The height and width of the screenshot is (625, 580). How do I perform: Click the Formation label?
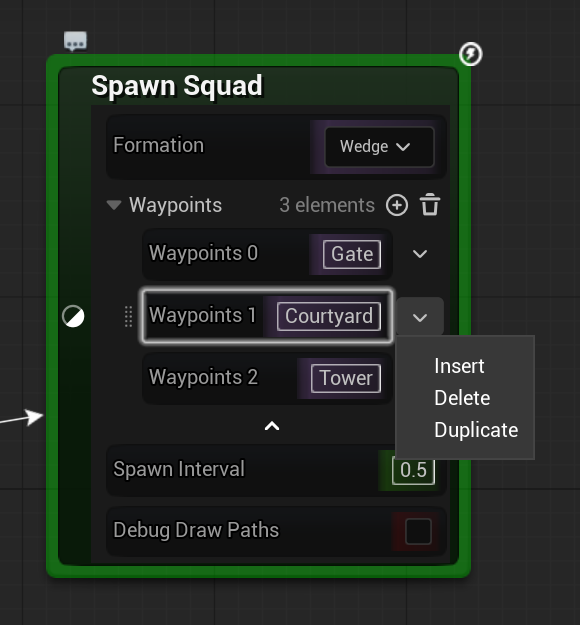pos(159,145)
